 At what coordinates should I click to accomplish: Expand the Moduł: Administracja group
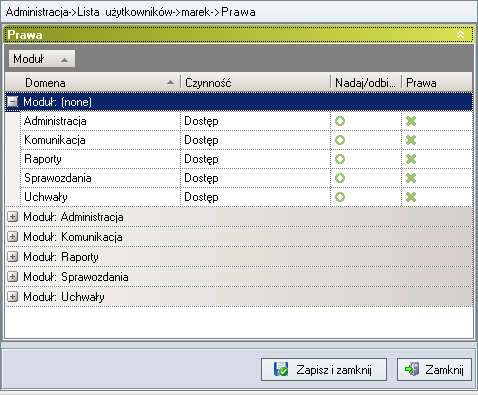click(x=12, y=217)
